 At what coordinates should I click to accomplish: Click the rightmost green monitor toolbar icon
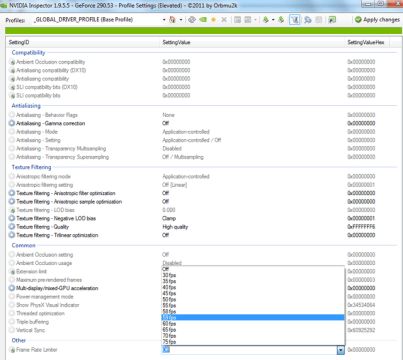(332, 20)
